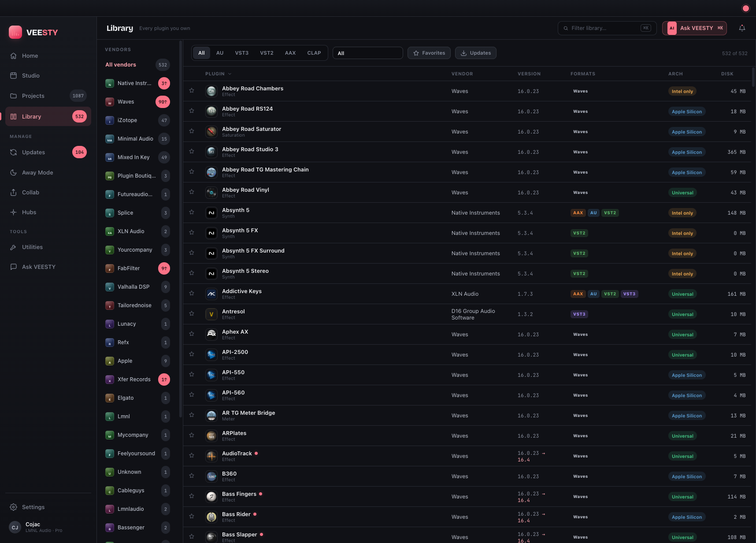Click the Antresol plugin icon
756x543 pixels.
coord(211,314)
